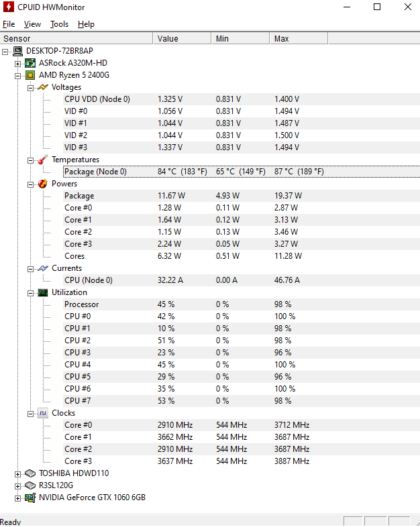Click the Value column header

(x=182, y=38)
